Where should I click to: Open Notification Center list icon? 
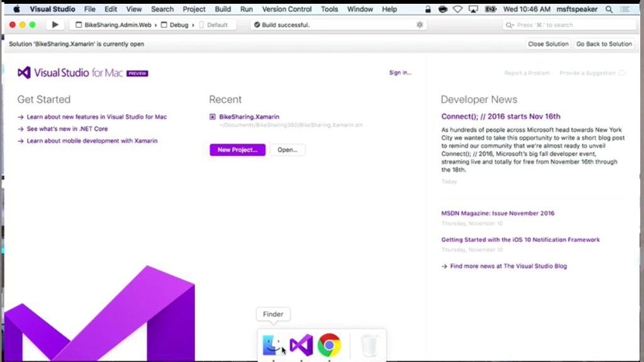[x=625, y=9]
